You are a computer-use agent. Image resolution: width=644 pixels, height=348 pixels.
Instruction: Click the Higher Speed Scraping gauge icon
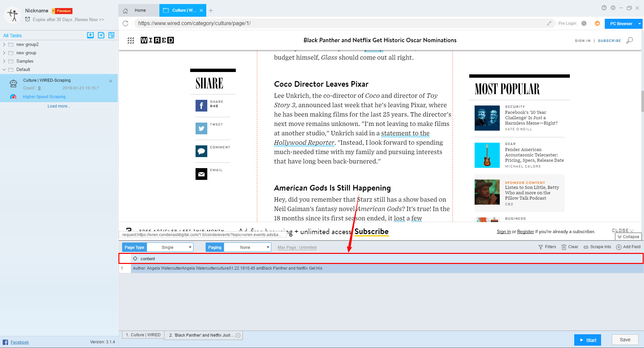pos(13,97)
